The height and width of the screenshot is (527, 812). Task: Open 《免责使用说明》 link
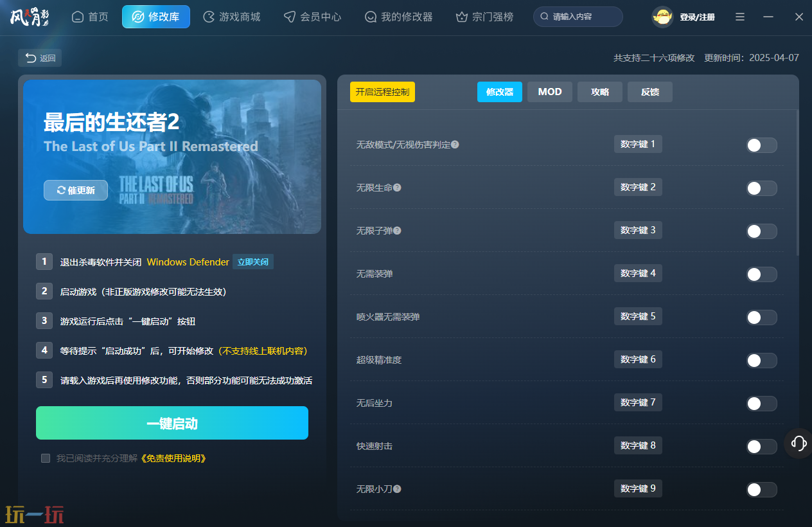point(173,458)
